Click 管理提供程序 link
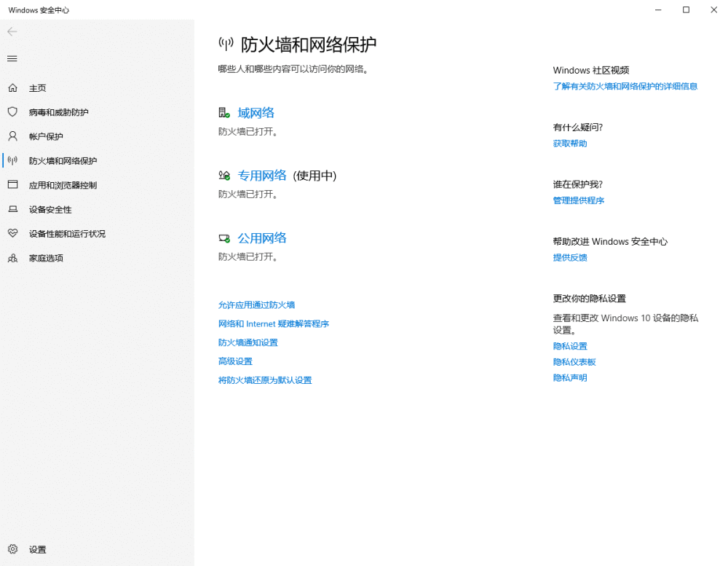The width and height of the screenshot is (728, 566). point(579,200)
